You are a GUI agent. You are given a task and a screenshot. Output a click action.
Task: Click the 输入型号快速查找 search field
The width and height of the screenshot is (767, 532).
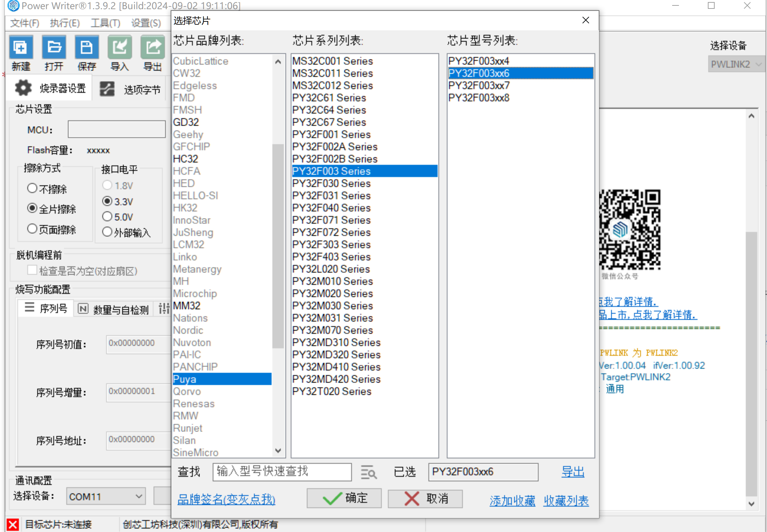coord(282,472)
